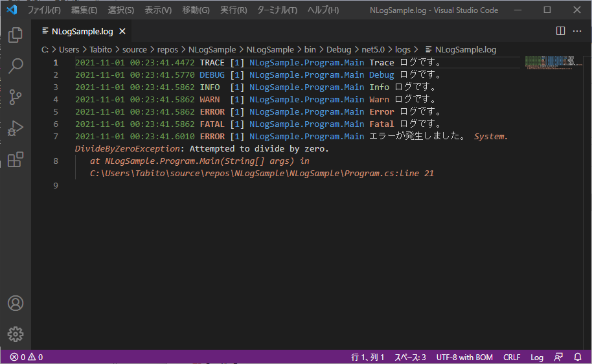Viewport: 592px width, 364px height.
Task: Open the 編集(E) menu
Action: (84, 10)
